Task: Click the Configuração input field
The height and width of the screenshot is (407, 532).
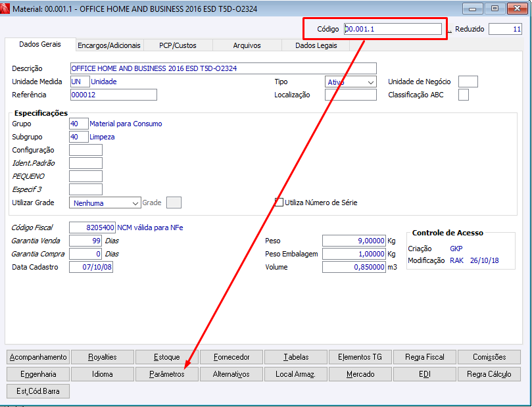Action: [85, 150]
